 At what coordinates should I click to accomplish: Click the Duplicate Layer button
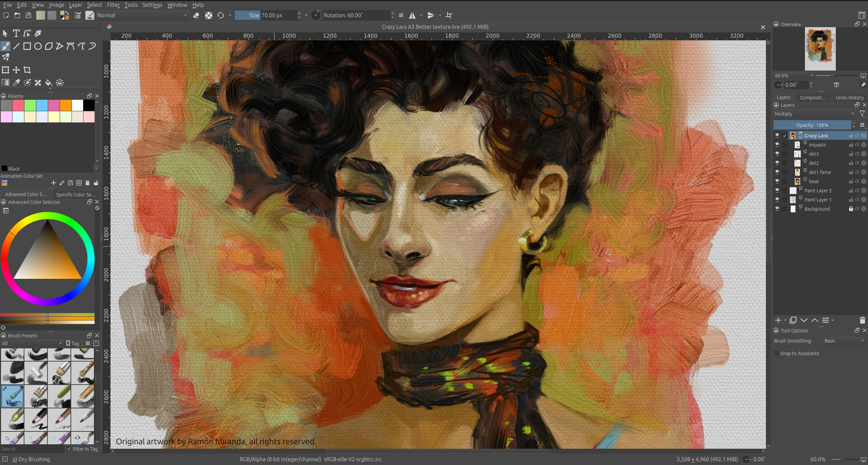pyautogui.click(x=793, y=320)
